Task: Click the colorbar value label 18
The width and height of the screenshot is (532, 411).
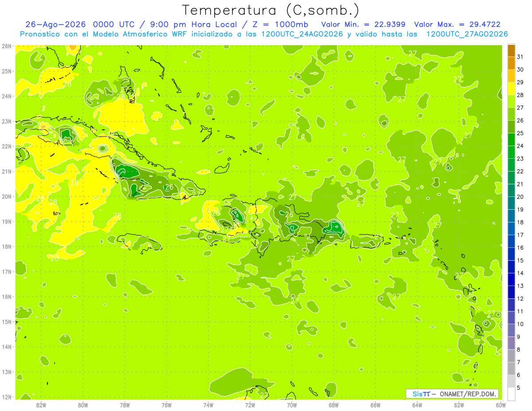Action: [x=520, y=223]
